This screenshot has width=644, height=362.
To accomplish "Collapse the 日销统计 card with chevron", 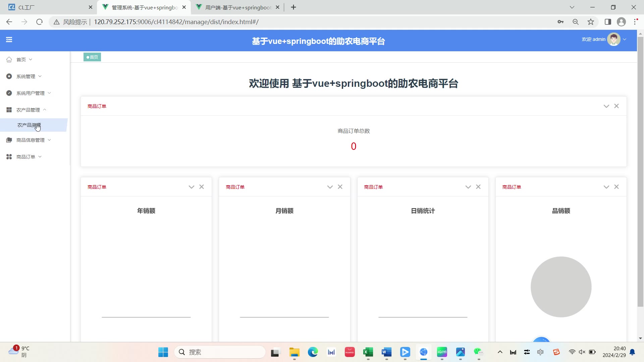I will tap(468, 187).
